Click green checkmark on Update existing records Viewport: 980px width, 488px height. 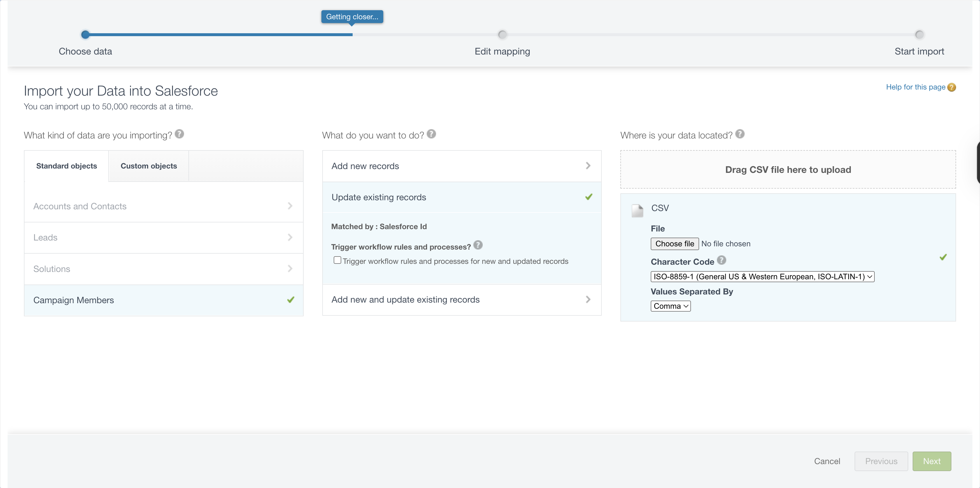pyautogui.click(x=589, y=197)
